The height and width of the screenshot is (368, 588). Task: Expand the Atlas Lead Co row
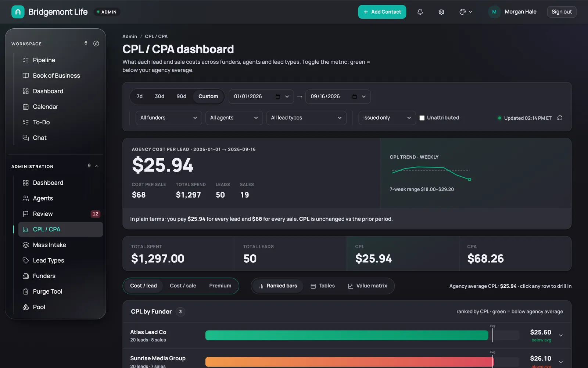click(561, 335)
